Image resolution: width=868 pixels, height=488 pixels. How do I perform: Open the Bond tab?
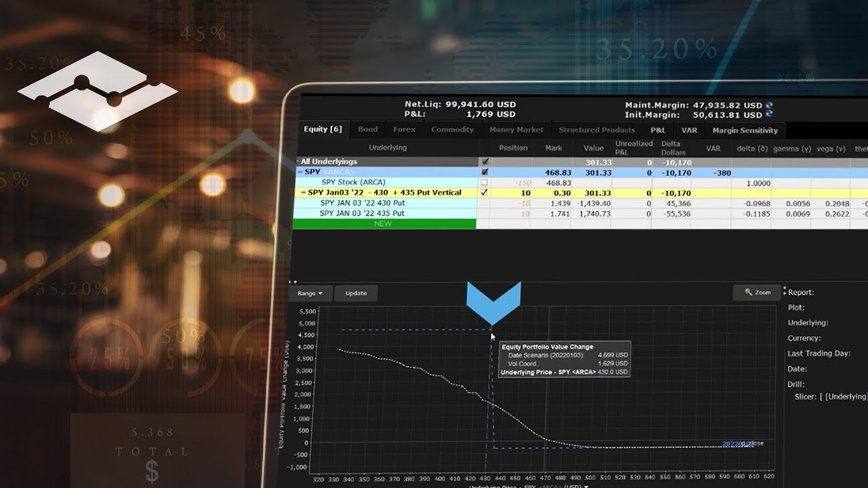(x=368, y=129)
